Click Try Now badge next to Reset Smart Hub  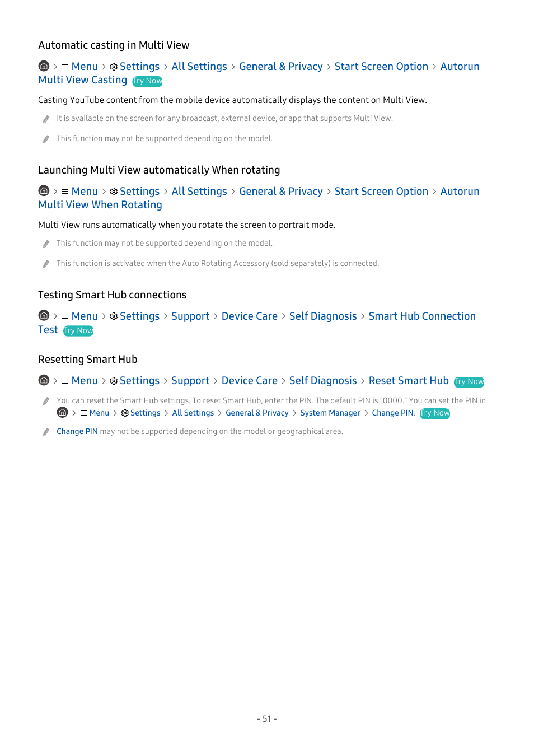pos(469,382)
